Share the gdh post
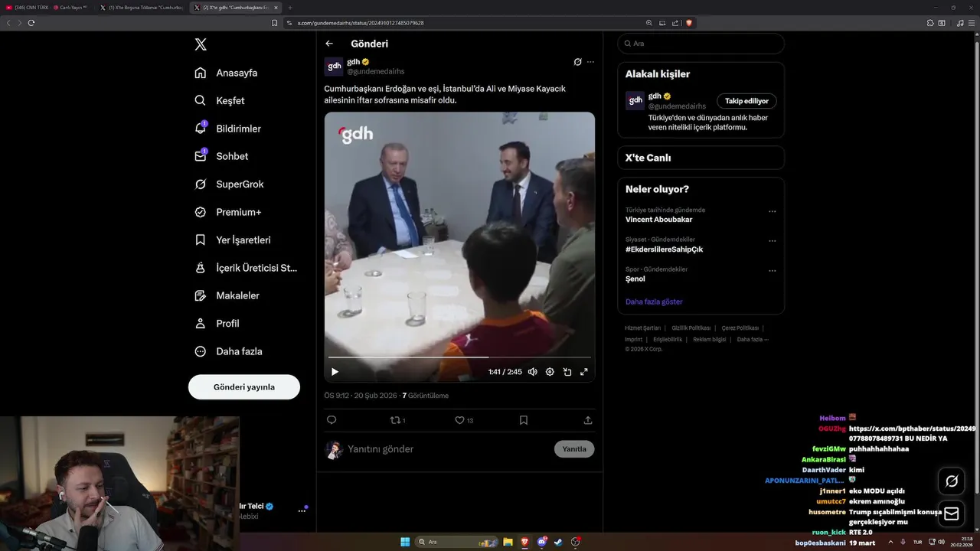This screenshot has height=551, width=980. click(x=588, y=420)
